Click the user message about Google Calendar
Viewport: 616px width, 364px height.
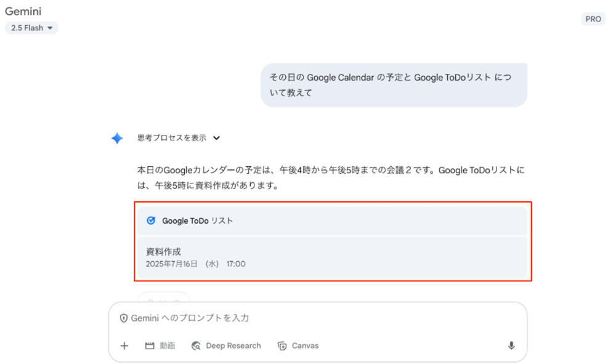(x=394, y=85)
